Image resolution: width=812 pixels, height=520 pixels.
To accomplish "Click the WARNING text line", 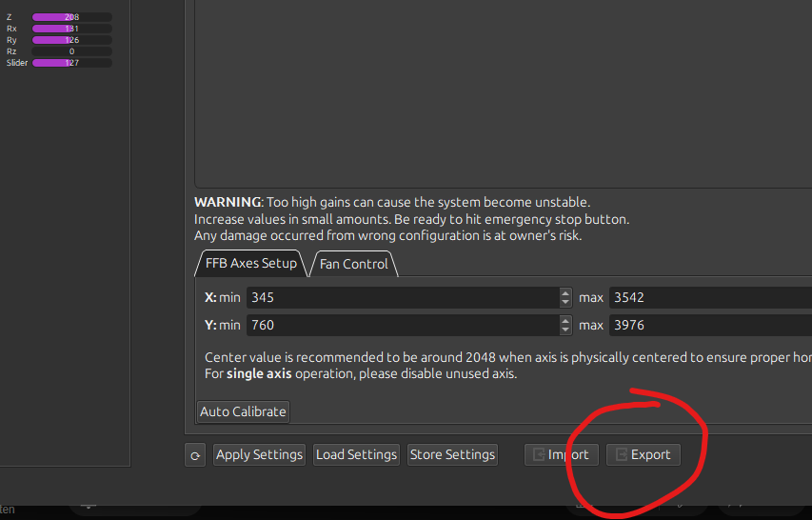I will click(x=392, y=202).
